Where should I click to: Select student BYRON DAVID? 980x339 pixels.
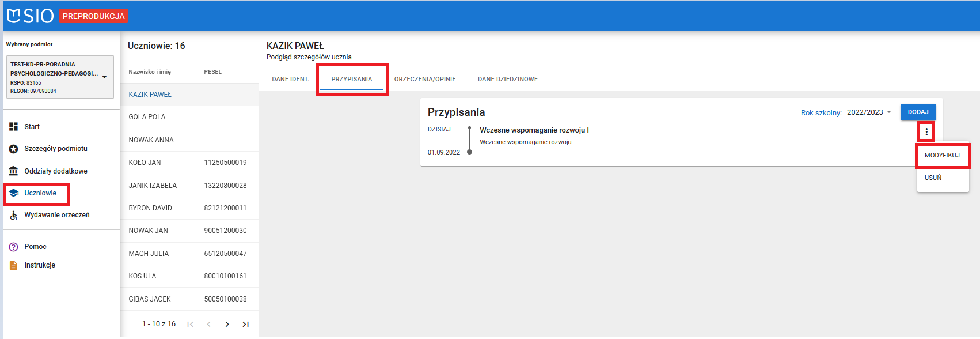[189, 208]
